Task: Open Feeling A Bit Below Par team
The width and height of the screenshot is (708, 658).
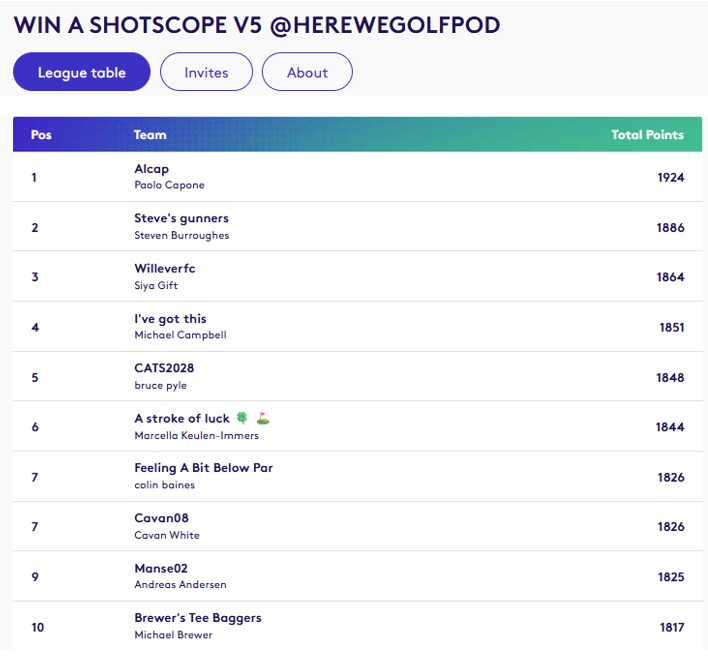Action: pos(203,468)
